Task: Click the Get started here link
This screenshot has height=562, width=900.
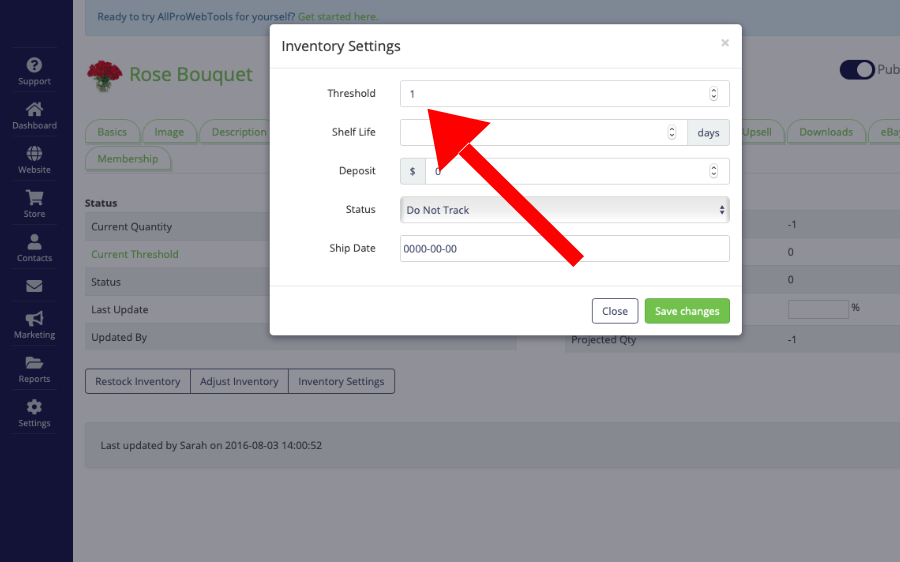Action: click(x=338, y=17)
